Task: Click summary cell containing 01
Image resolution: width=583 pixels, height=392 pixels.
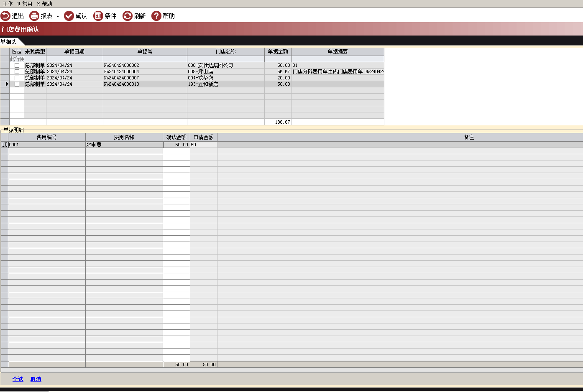Action: (338, 66)
